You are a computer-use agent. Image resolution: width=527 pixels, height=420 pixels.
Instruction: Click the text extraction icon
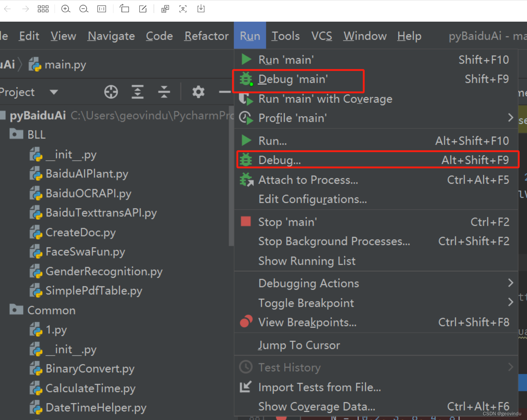183,9
